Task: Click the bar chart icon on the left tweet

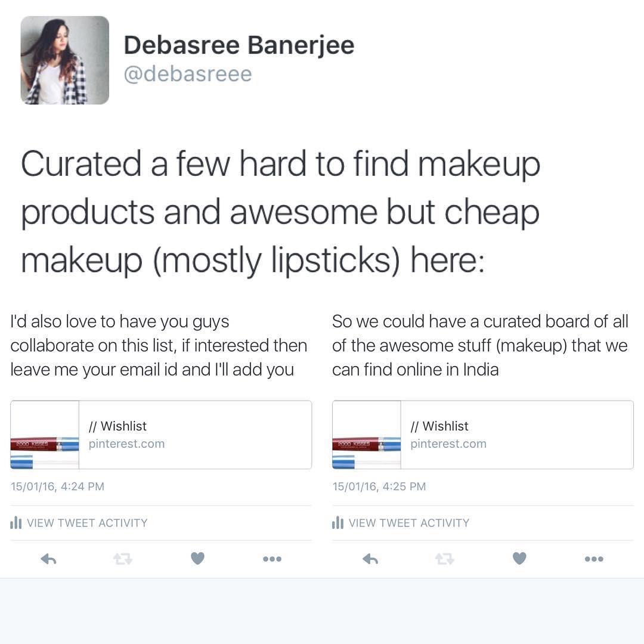Action: (16, 523)
